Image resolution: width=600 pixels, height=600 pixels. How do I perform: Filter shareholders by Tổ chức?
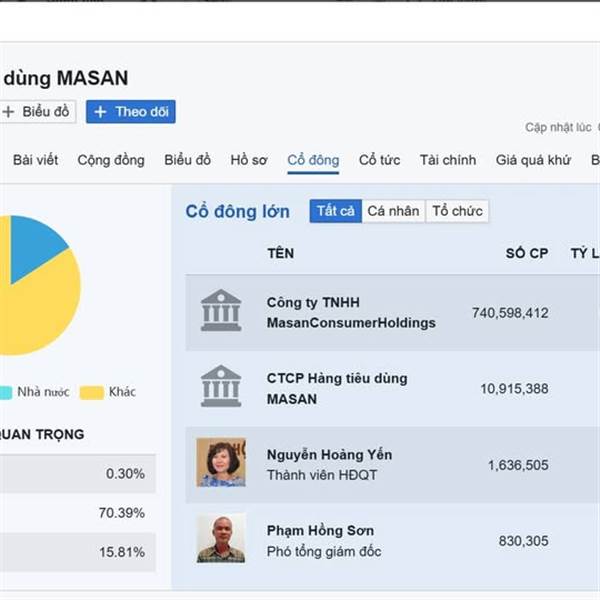(457, 211)
